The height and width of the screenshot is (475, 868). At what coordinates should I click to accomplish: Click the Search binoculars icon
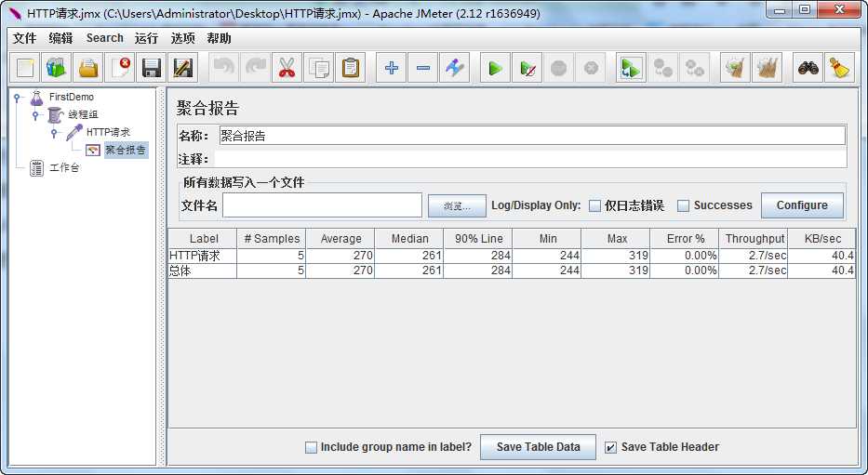808,68
